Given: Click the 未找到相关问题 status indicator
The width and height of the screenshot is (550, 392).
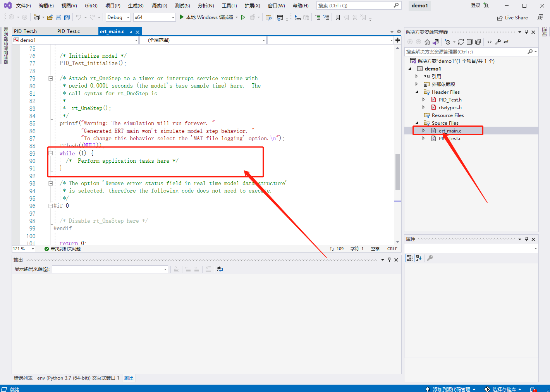Looking at the screenshot, I should coord(62,249).
